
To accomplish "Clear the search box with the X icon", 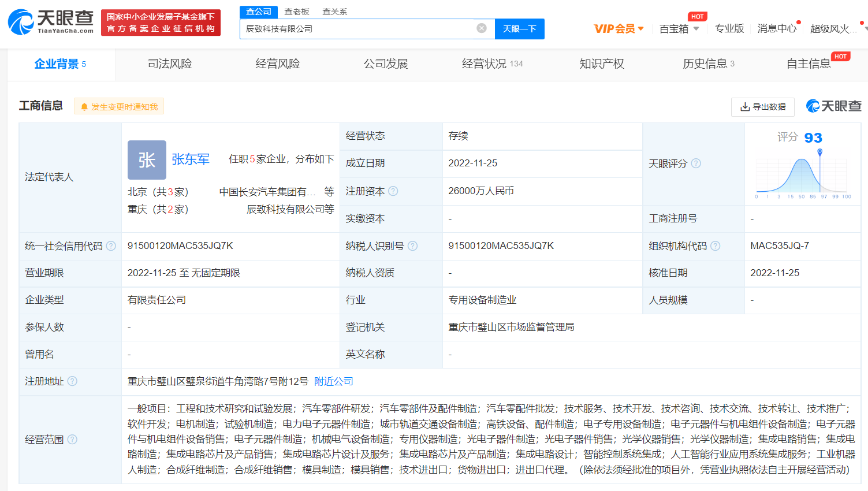I will [481, 28].
